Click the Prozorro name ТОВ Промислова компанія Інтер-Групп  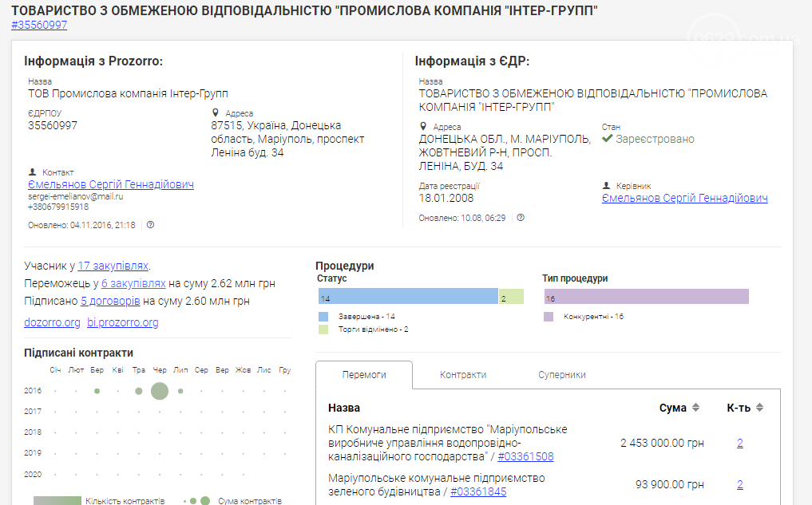(x=128, y=93)
